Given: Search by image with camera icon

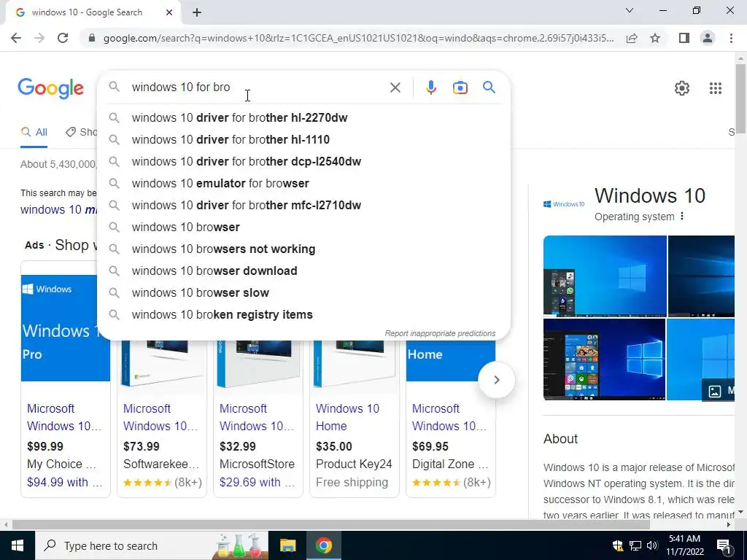Looking at the screenshot, I should point(460,87).
